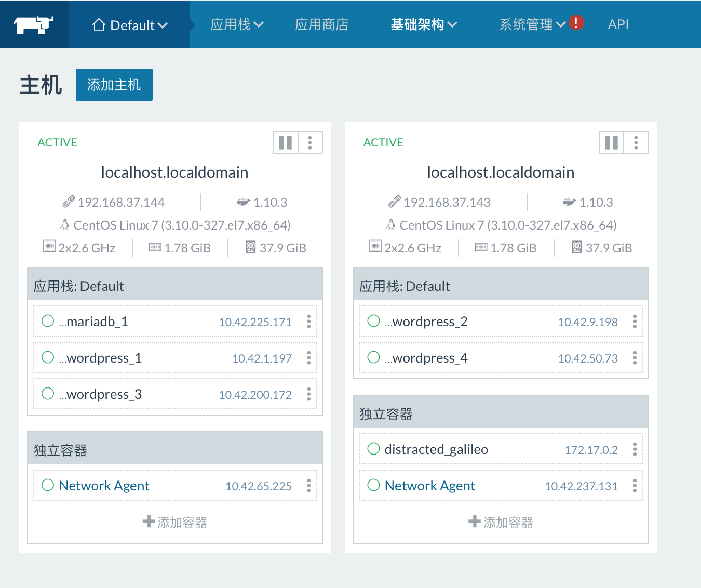This screenshot has height=588, width=701.
Task: Click the disk icon on the 192.168.37.144 host
Action: [251, 247]
